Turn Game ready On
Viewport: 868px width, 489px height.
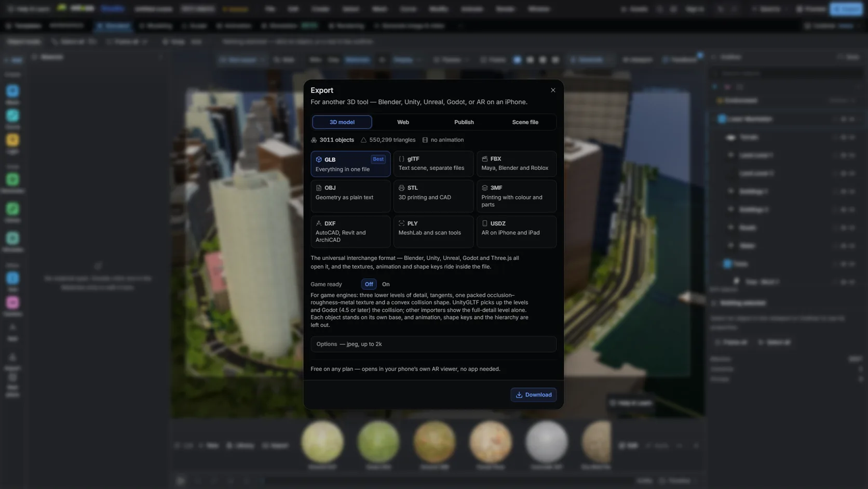(x=386, y=284)
